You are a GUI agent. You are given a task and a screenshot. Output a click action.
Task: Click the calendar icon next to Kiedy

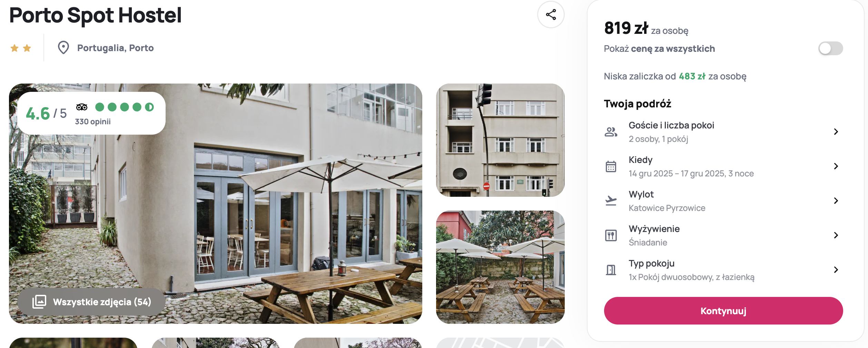pyautogui.click(x=611, y=166)
